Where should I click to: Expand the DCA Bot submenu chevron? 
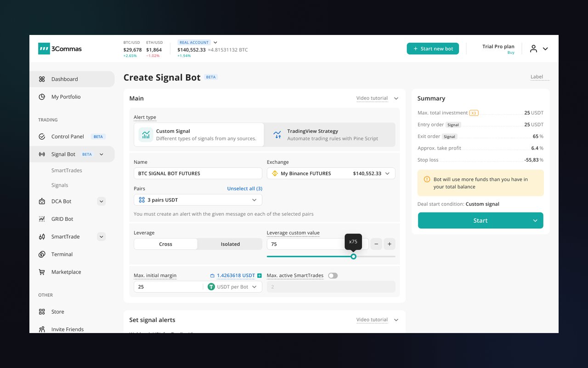102,201
